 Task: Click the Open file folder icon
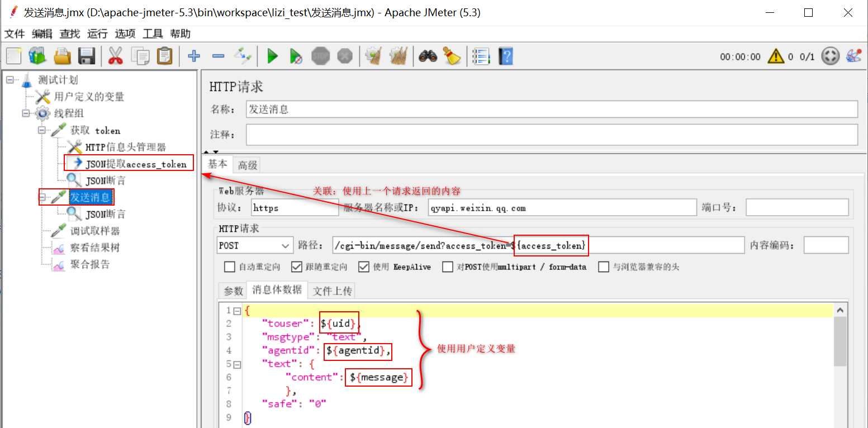[62, 56]
